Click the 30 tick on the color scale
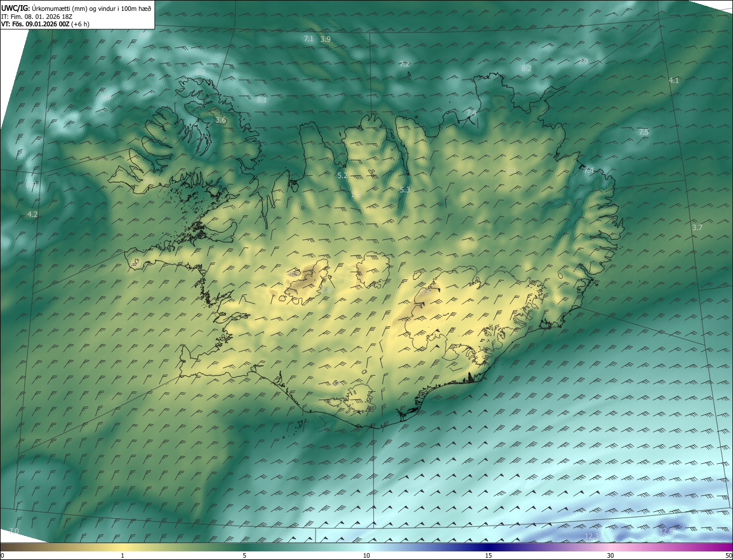This screenshot has height=560, width=733. 610,556
